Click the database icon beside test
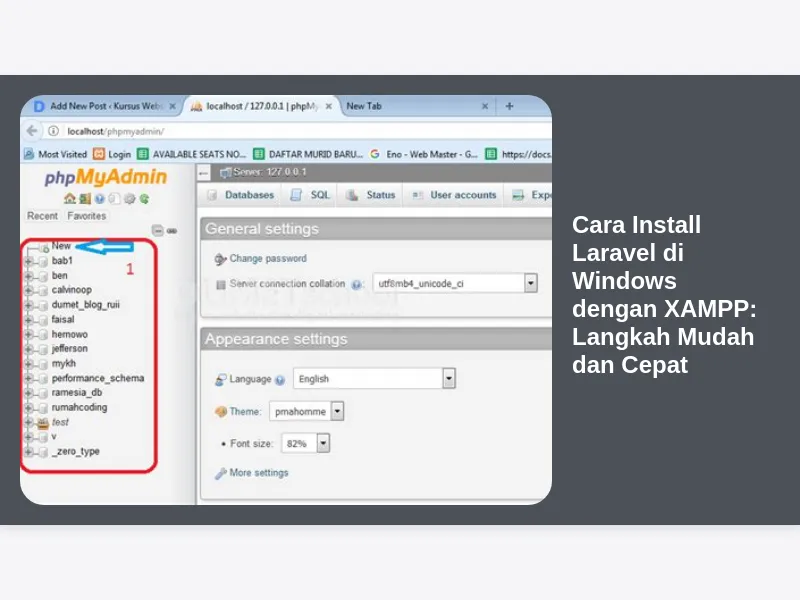The image size is (800, 600). tap(43, 422)
